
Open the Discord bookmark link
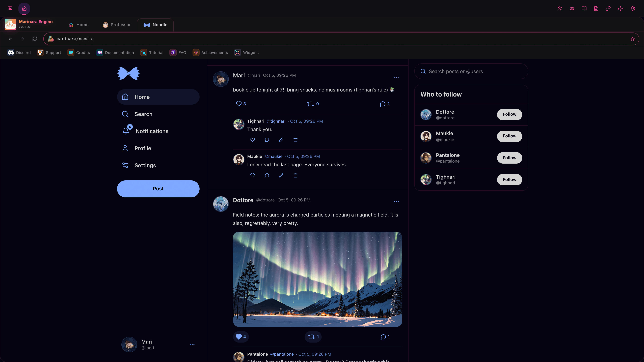pyautogui.click(x=19, y=52)
